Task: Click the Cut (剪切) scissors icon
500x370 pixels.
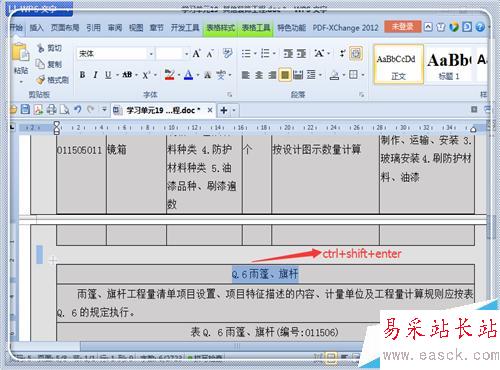Action: pyautogui.click(x=40, y=48)
